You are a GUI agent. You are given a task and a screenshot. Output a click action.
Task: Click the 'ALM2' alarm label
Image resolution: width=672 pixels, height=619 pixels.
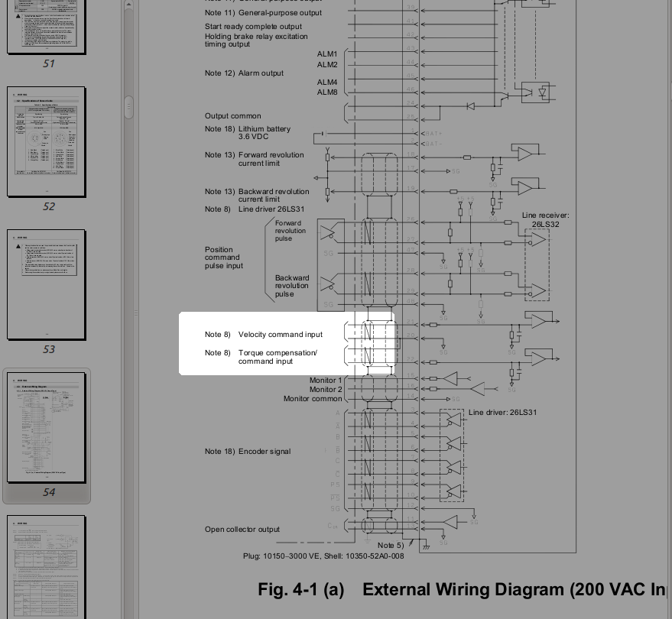(327, 65)
